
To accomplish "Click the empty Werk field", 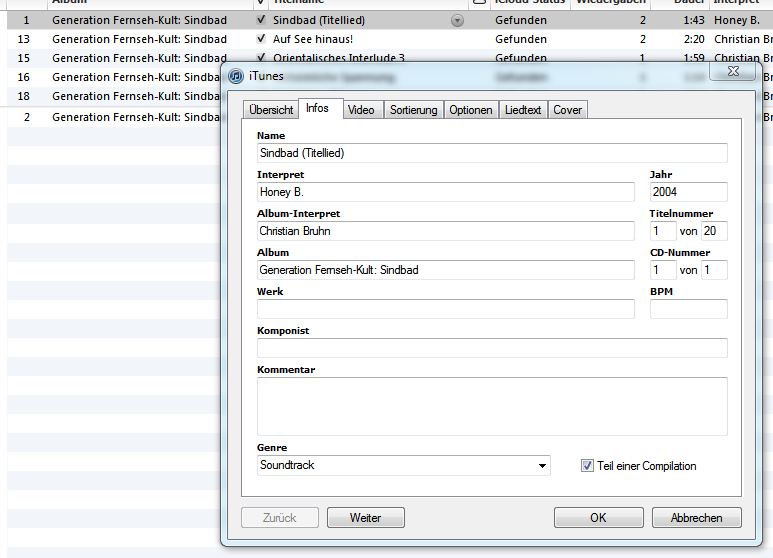I will 446,309.
